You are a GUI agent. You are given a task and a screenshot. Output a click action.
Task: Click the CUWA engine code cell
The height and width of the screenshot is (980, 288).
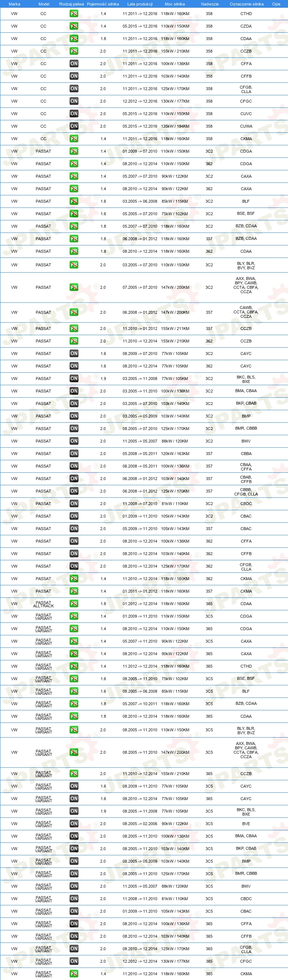point(246,126)
